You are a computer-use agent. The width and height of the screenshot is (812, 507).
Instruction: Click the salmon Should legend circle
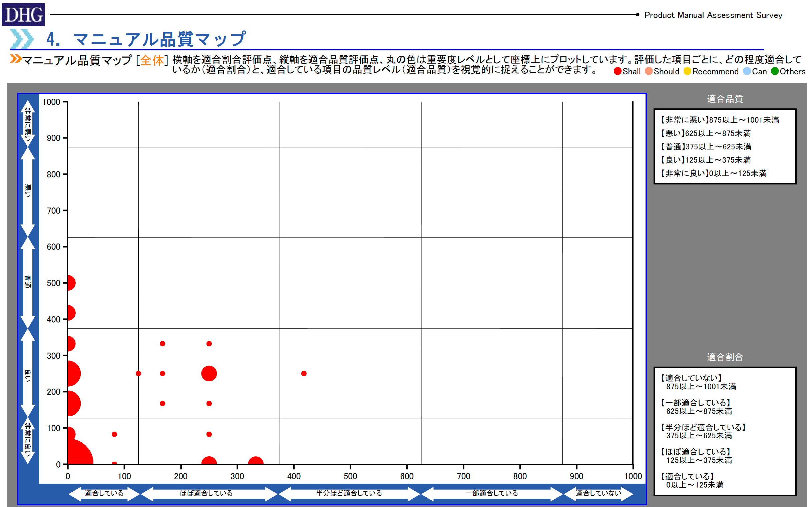pos(649,71)
